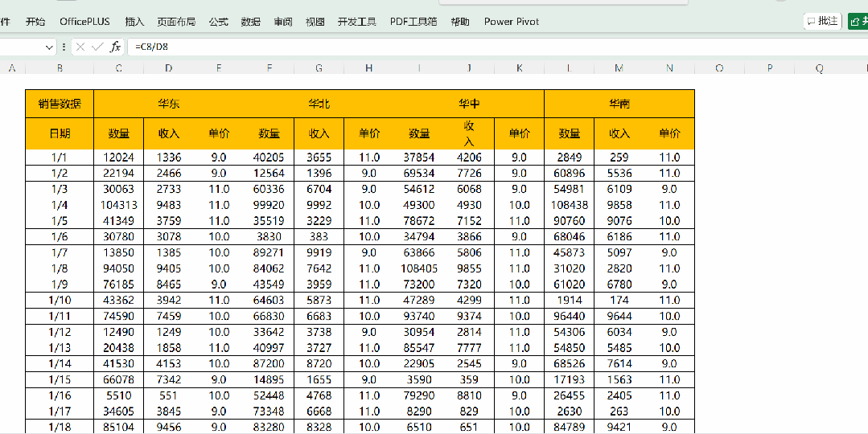
Task: Click the enter checkmark icon in formula bar
Action: [97, 47]
